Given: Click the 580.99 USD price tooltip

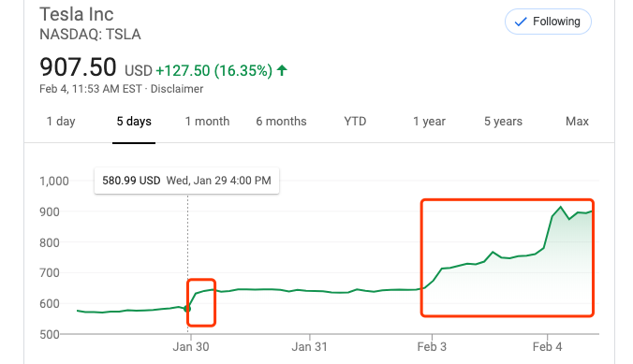Looking at the screenshot, I should point(186,181).
